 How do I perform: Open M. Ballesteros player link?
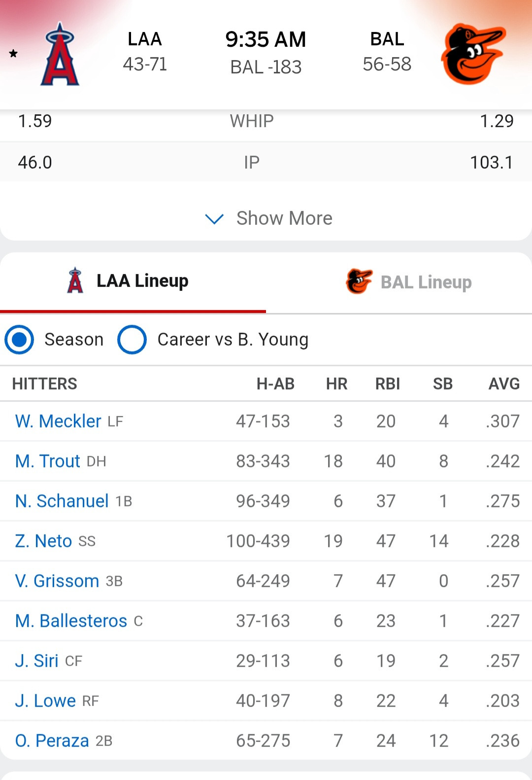pyautogui.click(x=71, y=621)
